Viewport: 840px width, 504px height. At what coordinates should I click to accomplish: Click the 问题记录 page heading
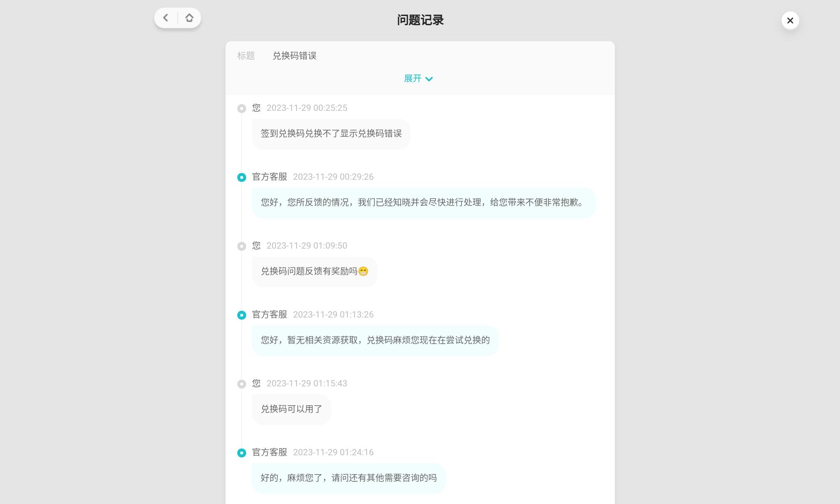[x=420, y=20]
